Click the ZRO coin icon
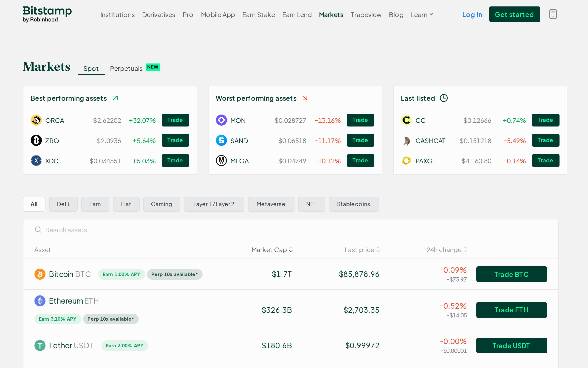 [x=36, y=141]
